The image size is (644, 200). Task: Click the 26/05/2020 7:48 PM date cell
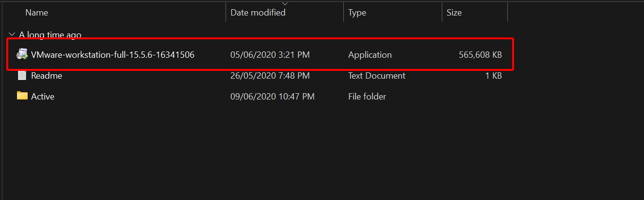(x=270, y=76)
